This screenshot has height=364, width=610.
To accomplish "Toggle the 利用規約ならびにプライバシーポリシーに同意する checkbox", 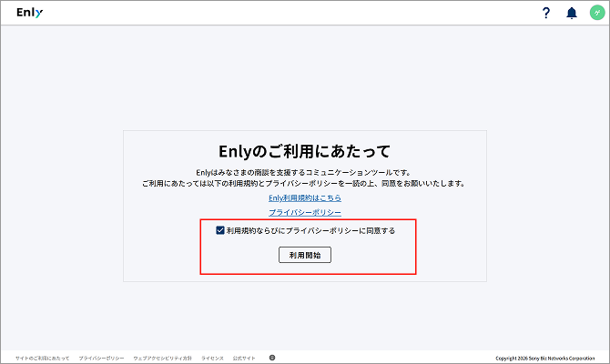I will [x=220, y=230].
